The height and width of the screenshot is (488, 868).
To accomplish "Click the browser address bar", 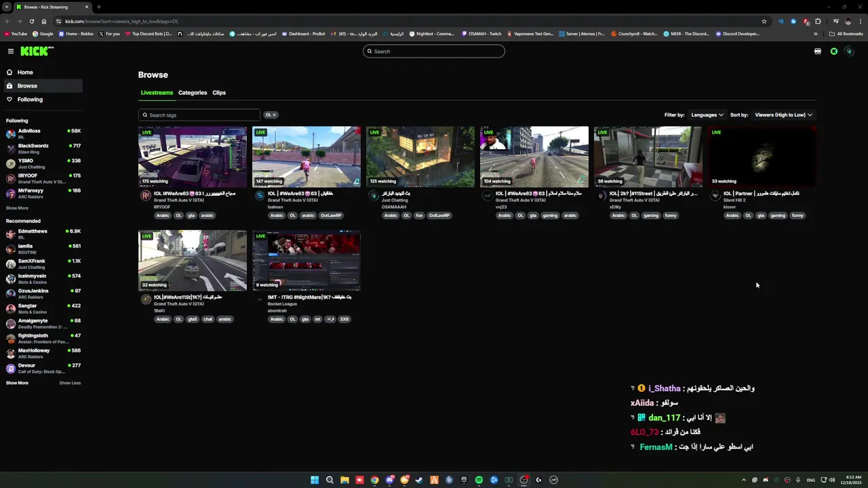I will click(407, 21).
